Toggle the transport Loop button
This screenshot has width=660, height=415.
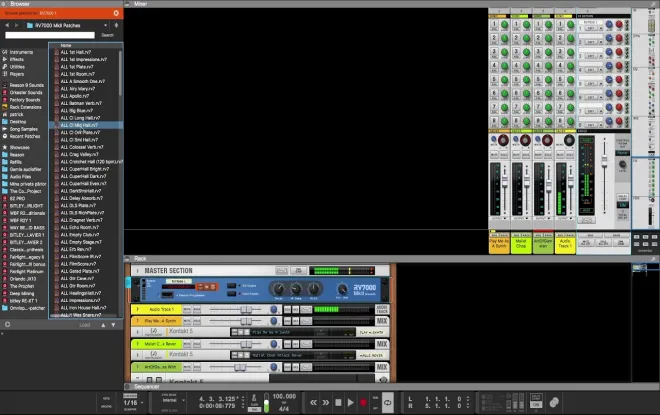coord(388,403)
